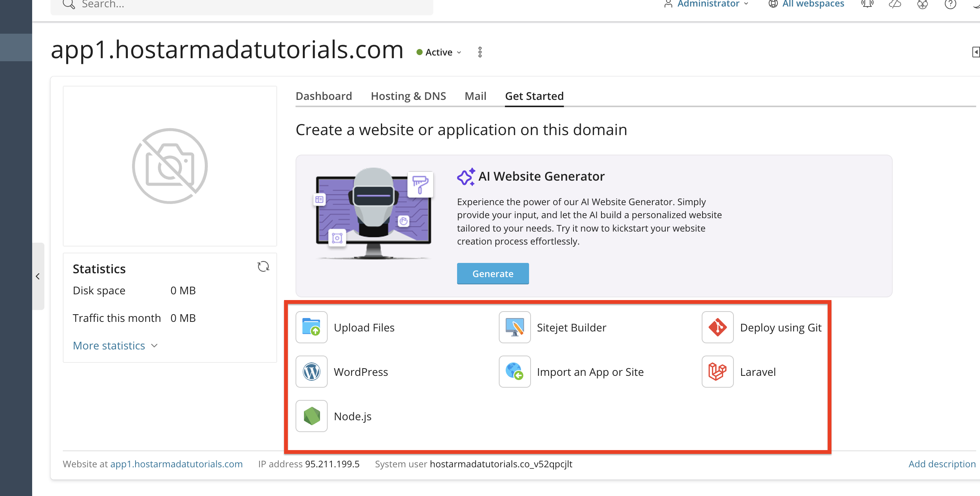Click the panel collapse icon at right edge
Viewport: 980px width, 496px height.
pos(976,52)
